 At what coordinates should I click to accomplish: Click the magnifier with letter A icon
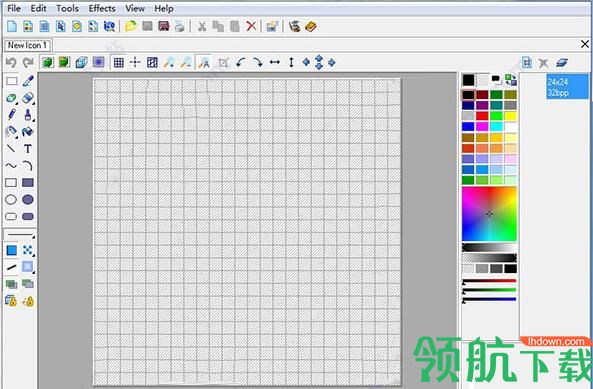tap(204, 62)
